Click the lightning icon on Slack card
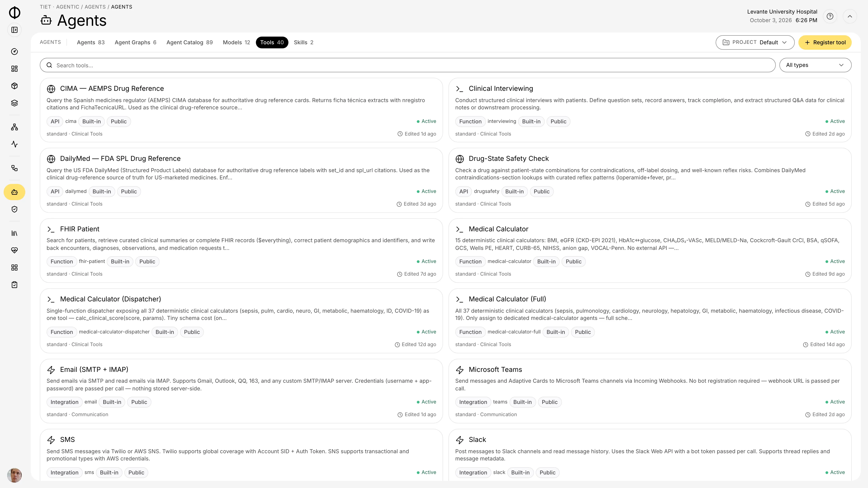Image resolution: width=868 pixels, height=488 pixels. [460, 440]
